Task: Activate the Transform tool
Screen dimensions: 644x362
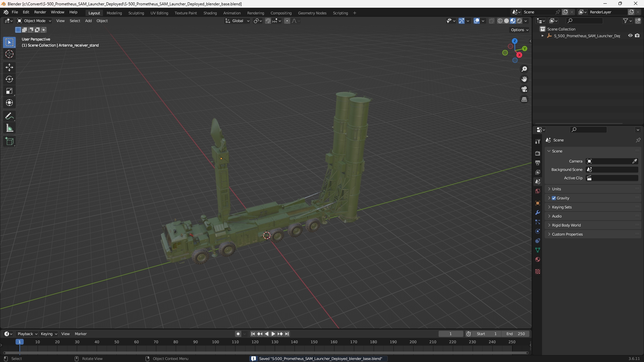Action: pyautogui.click(x=9, y=103)
